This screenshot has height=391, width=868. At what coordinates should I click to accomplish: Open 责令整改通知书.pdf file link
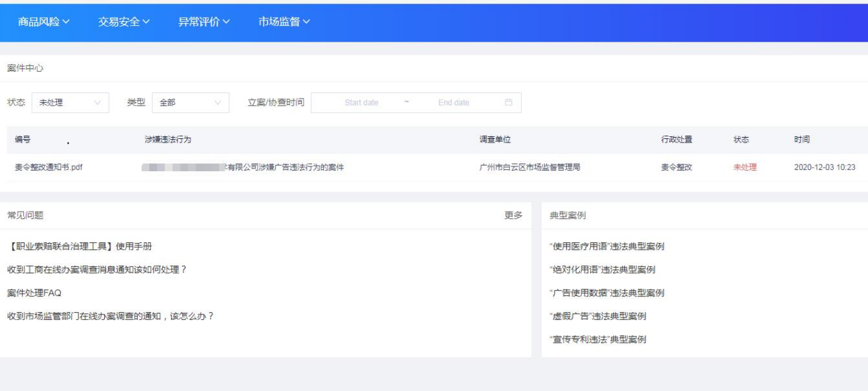click(49, 167)
